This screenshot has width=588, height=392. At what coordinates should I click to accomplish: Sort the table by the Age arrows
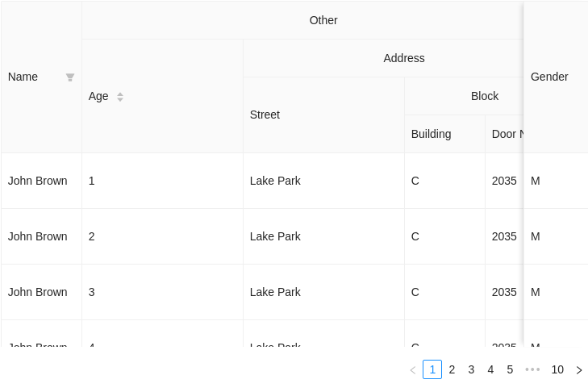[x=120, y=97]
